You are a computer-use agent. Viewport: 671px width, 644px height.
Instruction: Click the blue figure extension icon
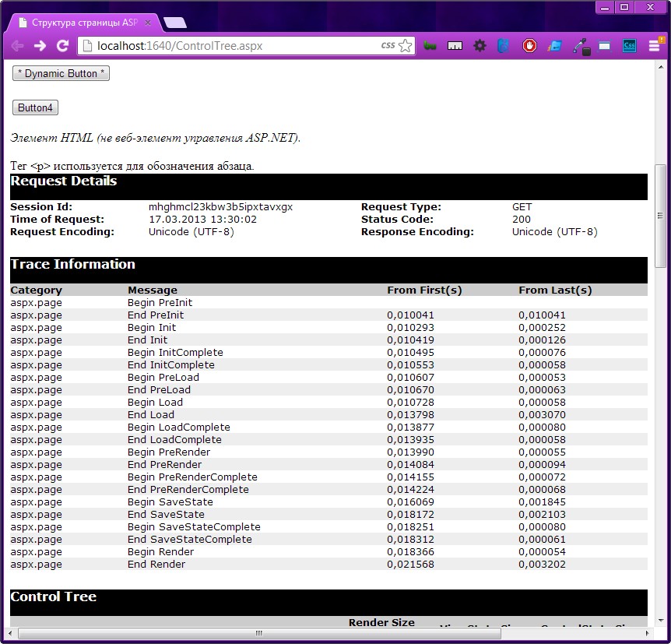click(504, 46)
